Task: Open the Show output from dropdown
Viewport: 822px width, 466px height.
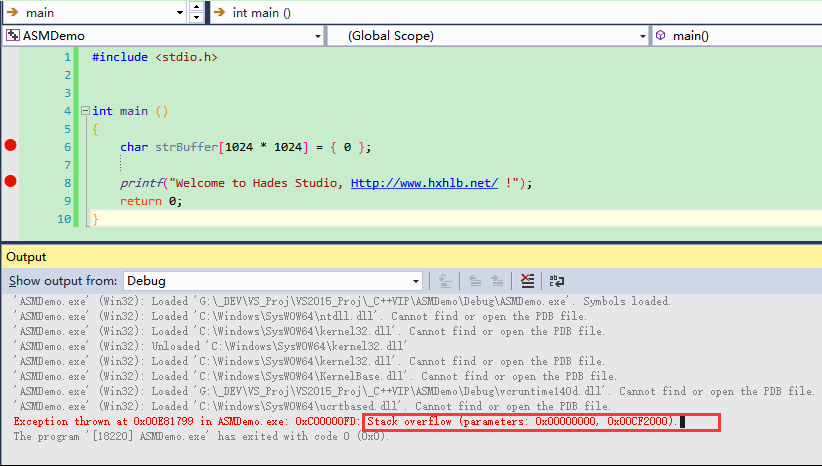Action: (416, 281)
